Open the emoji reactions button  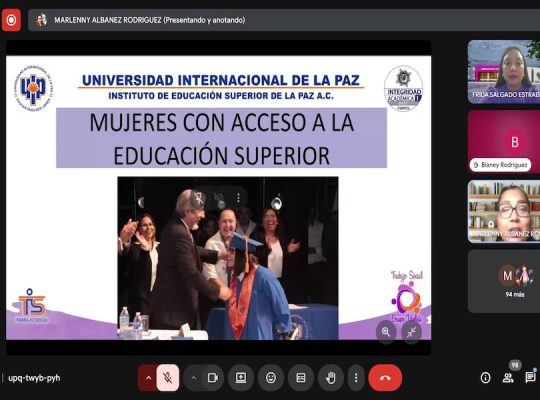pyautogui.click(x=271, y=378)
